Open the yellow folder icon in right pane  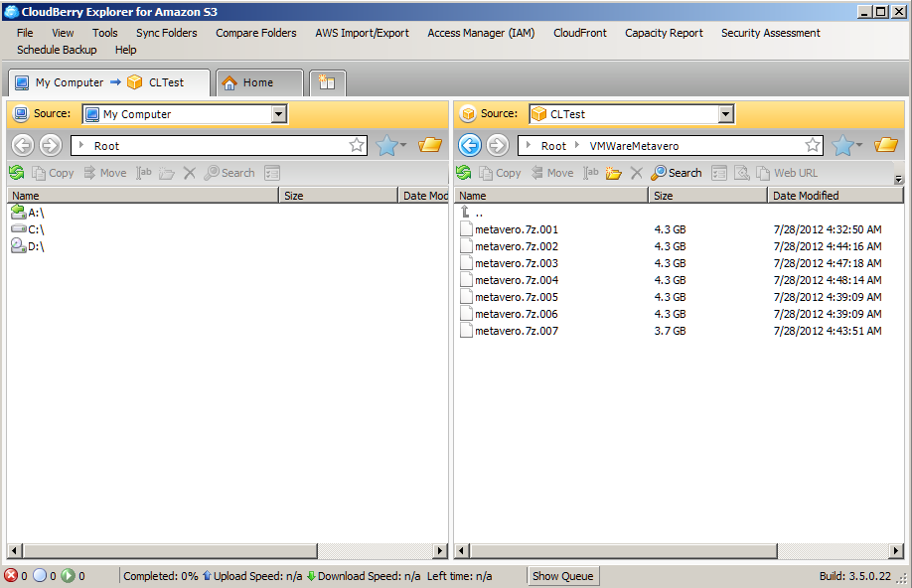click(x=886, y=145)
